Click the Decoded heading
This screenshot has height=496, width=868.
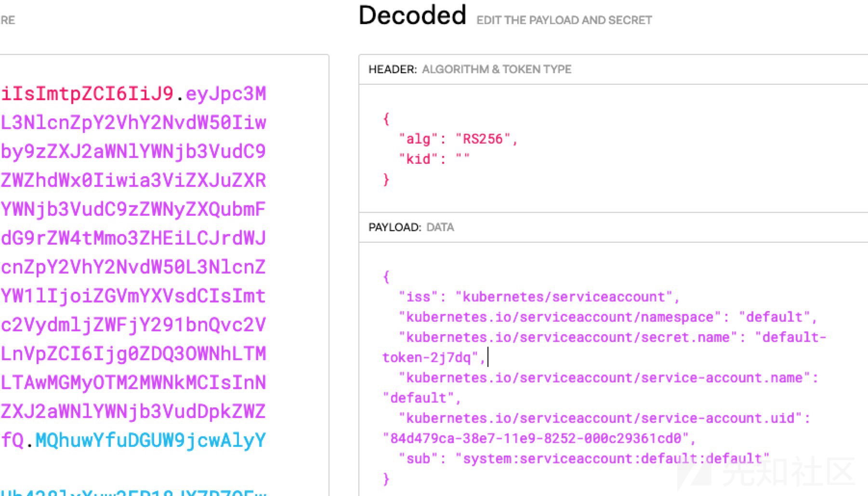pos(412,15)
